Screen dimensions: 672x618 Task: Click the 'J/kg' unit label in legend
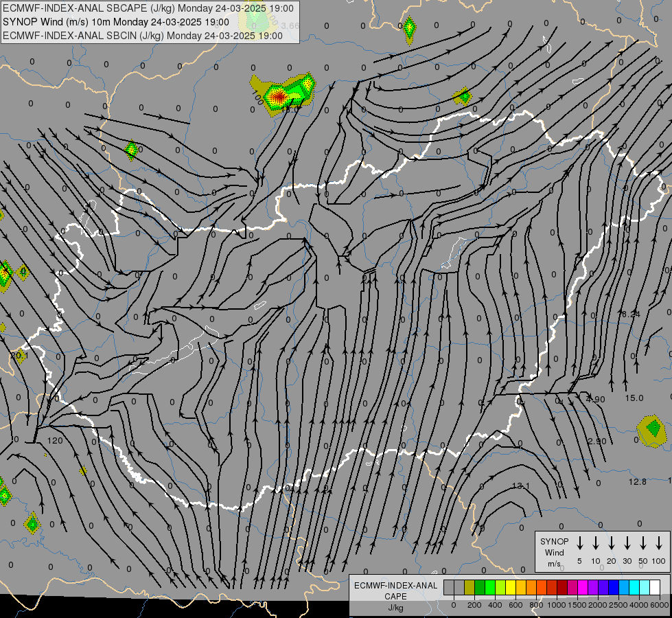395,608
